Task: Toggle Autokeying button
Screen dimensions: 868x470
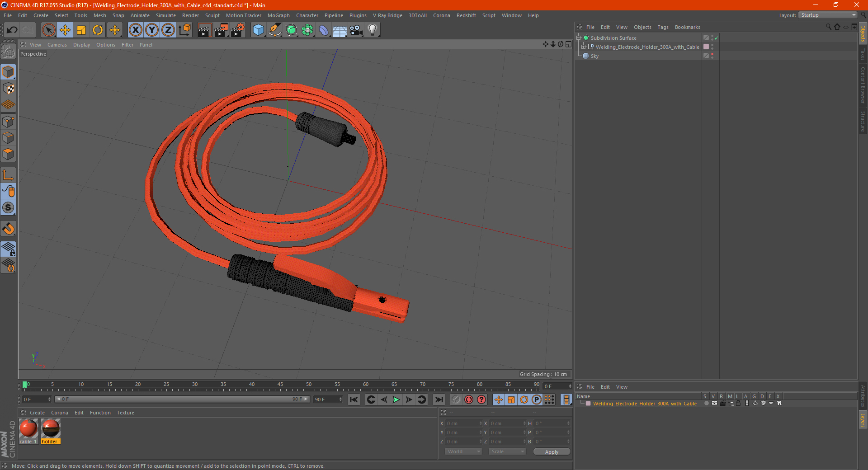Action: 469,399
